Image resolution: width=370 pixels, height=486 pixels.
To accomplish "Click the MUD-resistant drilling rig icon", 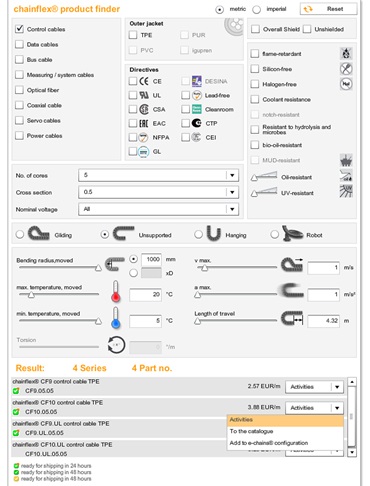I will coord(346,160).
